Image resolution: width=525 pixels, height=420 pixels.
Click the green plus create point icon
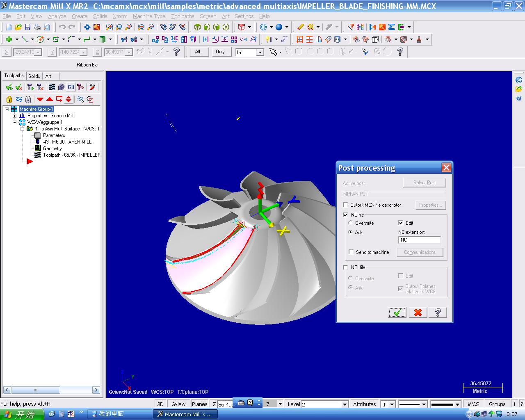(x=9, y=39)
